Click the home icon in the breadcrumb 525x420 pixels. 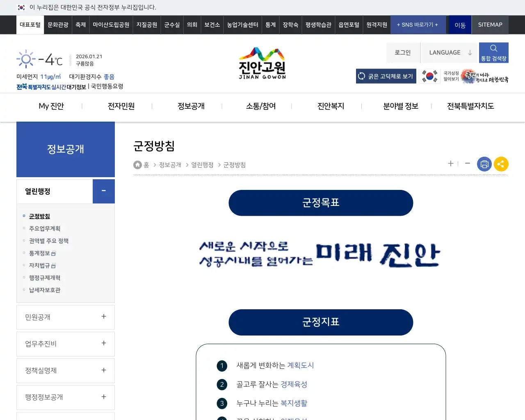pyautogui.click(x=137, y=164)
